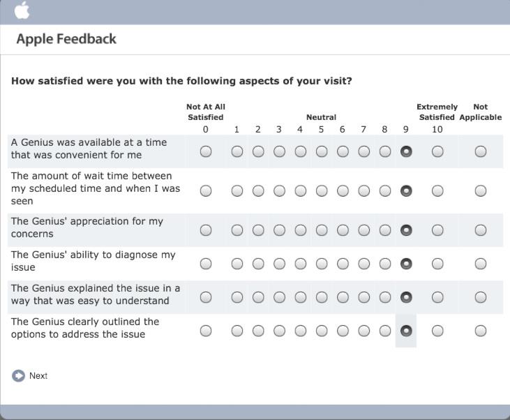Image resolution: width=510 pixels, height=420 pixels.
Task: Rate ability to diagnose issue as 10
Action: click(x=437, y=264)
